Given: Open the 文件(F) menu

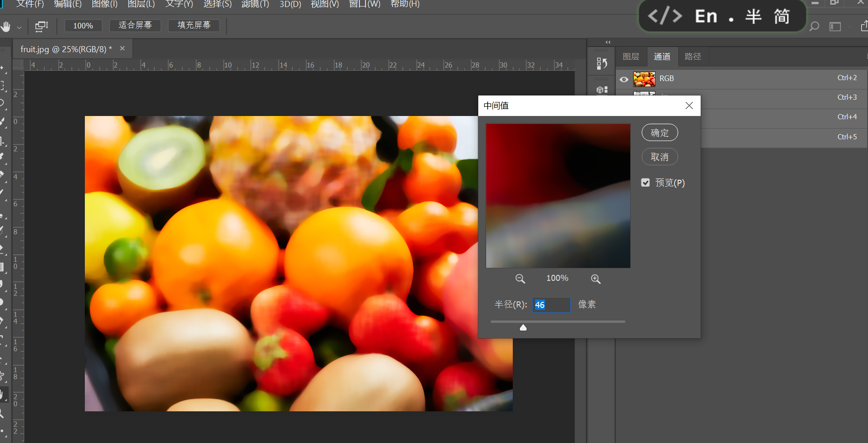Looking at the screenshot, I should pyautogui.click(x=30, y=4).
